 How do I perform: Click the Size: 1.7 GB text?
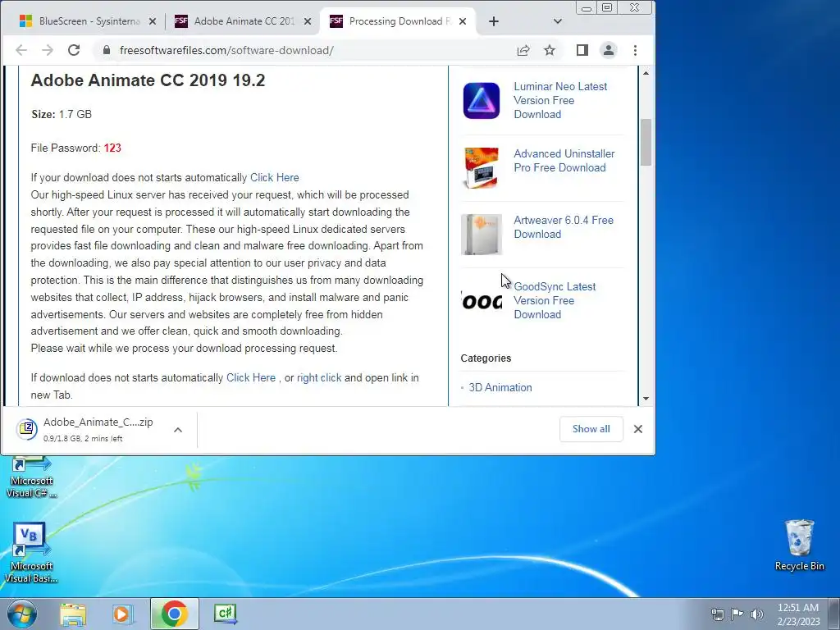click(61, 114)
